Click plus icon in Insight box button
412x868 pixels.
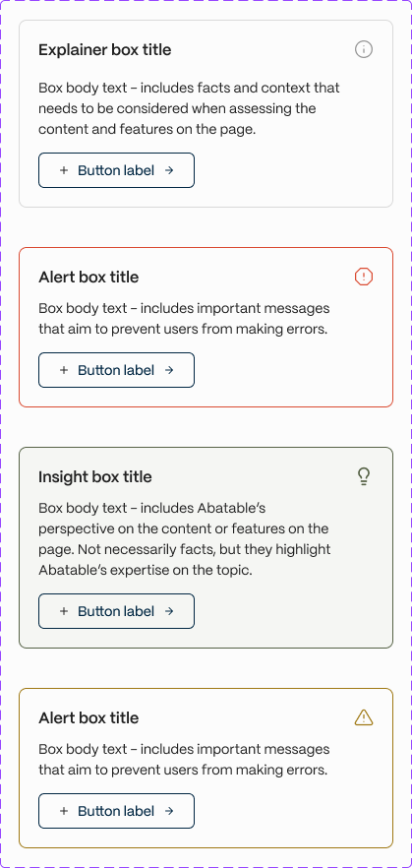pos(64,611)
